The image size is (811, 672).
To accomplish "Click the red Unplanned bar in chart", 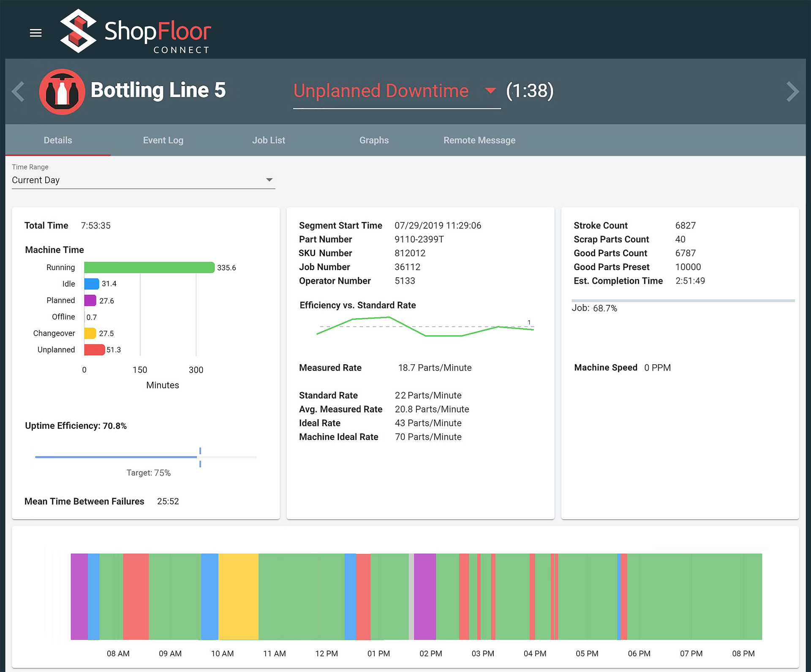I will [94, 350].
